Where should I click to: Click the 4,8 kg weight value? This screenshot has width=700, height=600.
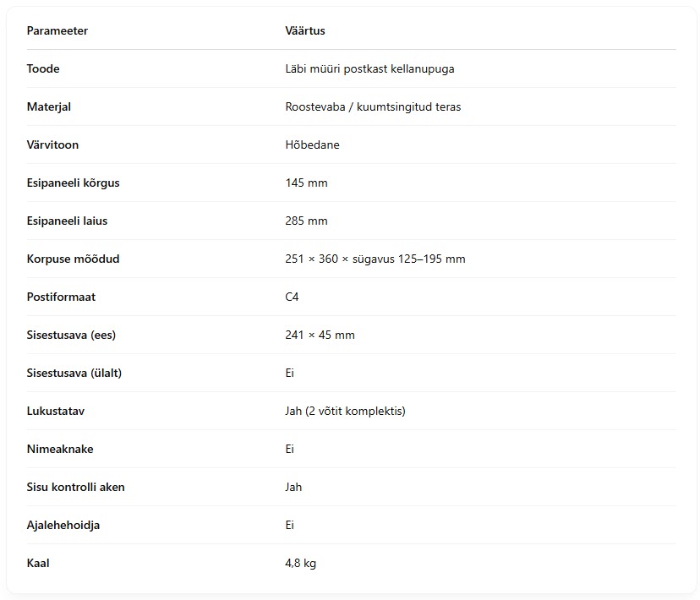pos(300,563)
